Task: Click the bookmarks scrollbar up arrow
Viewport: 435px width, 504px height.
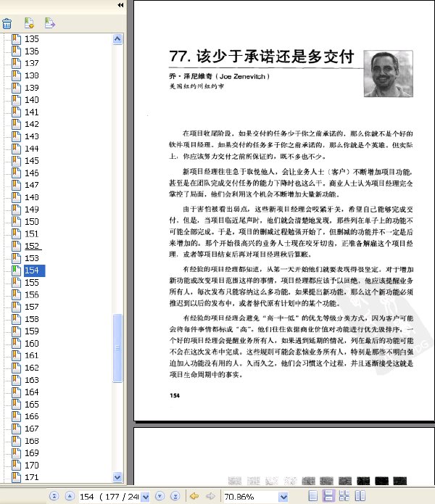Action: click(117, 39)
